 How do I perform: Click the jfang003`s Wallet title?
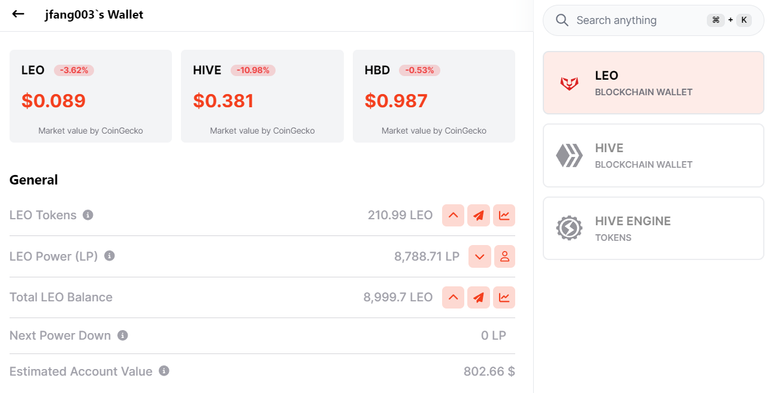pyautogui.click(x=94, y=14)
